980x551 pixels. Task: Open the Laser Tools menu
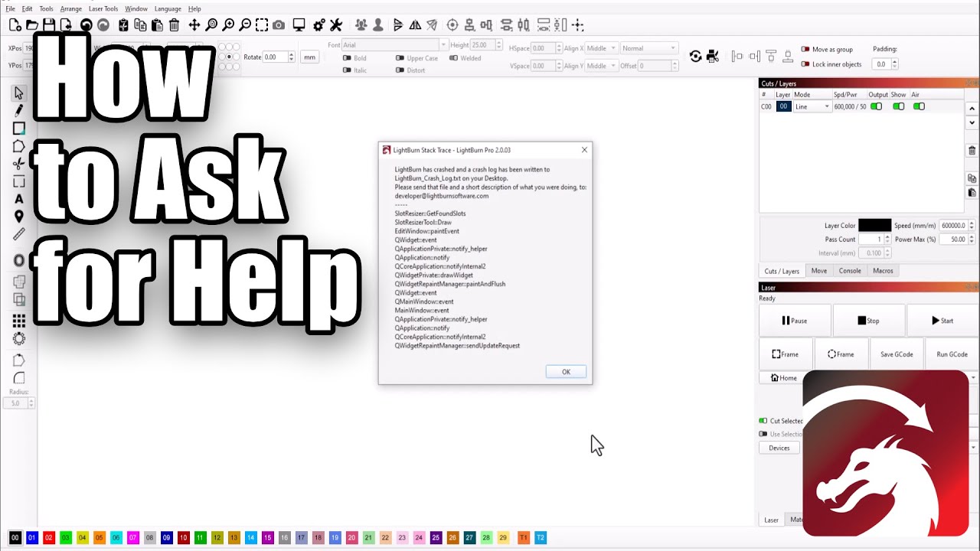click(103, 8)
